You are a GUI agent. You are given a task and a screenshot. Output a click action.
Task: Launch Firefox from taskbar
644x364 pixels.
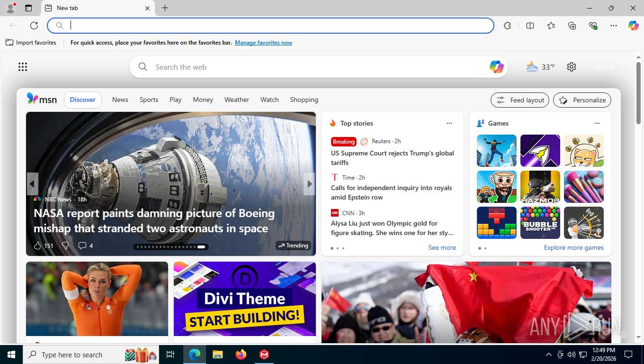click(x=241, y=355)
